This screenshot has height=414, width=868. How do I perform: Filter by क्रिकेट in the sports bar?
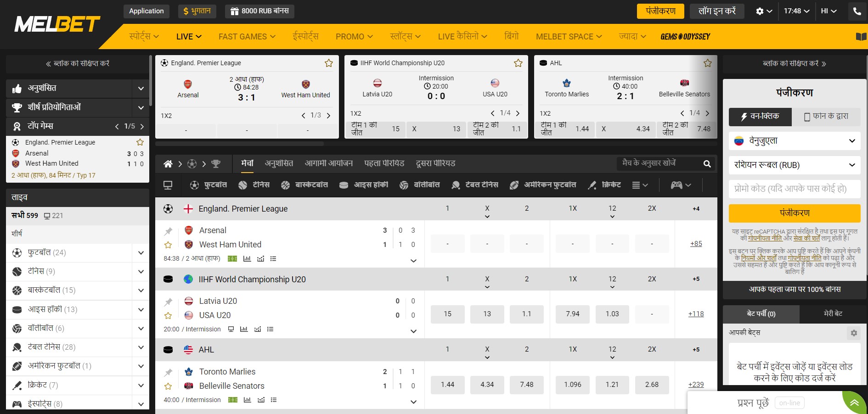coord(604,185)
